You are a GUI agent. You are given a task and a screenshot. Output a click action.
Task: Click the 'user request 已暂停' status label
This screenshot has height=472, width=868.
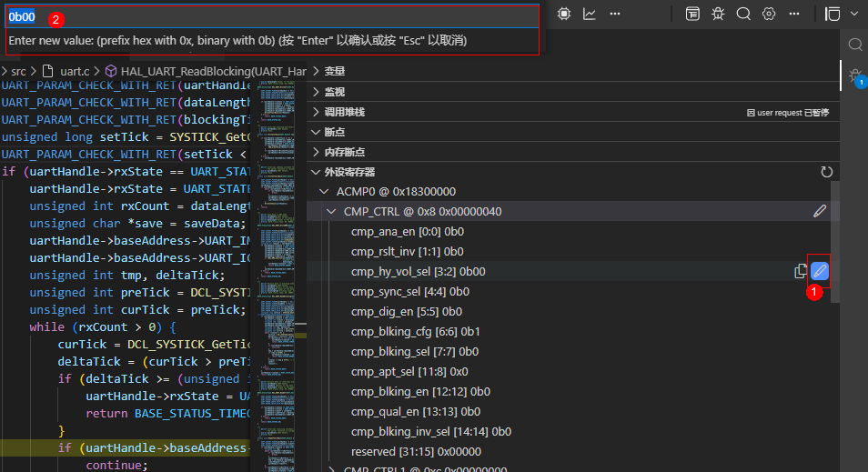click(x=788, y=113)
